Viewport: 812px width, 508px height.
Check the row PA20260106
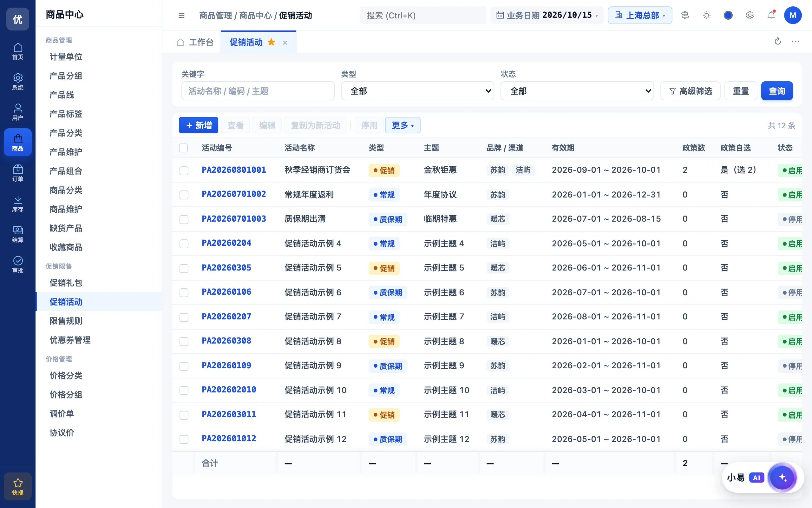(184, 293)
